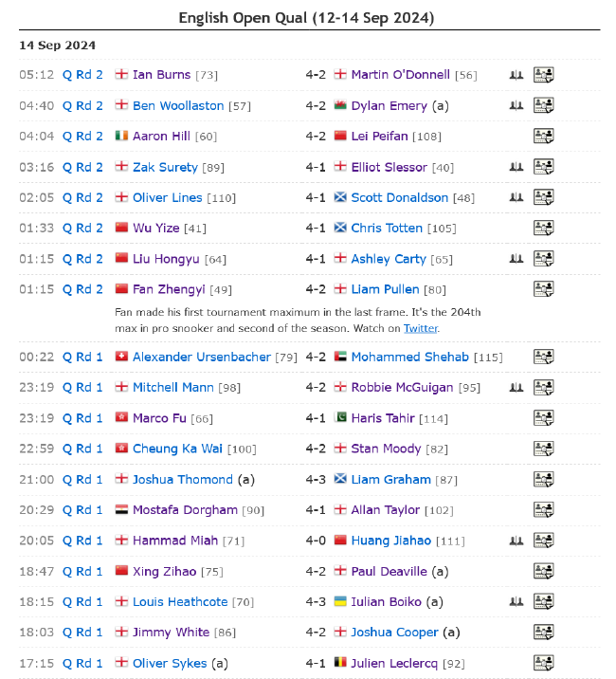Click Q Rd 2 link for Ian Burns match

(82, 75)
